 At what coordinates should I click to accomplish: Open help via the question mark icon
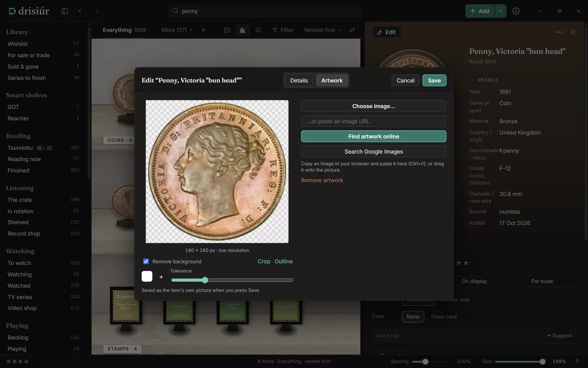[577, 361]
